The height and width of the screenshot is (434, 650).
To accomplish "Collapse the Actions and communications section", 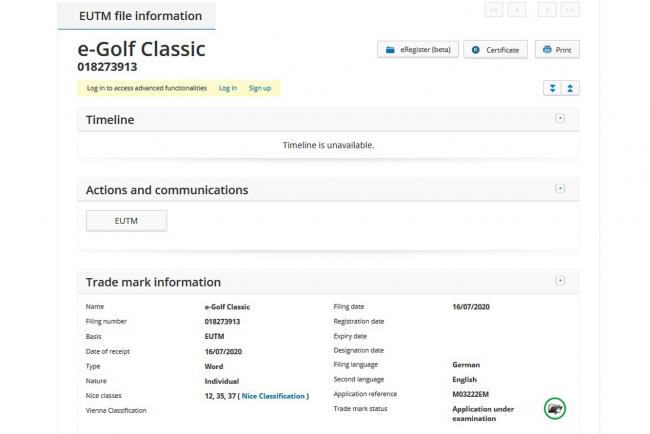I will pyautogui.click(x=560, y=189).
